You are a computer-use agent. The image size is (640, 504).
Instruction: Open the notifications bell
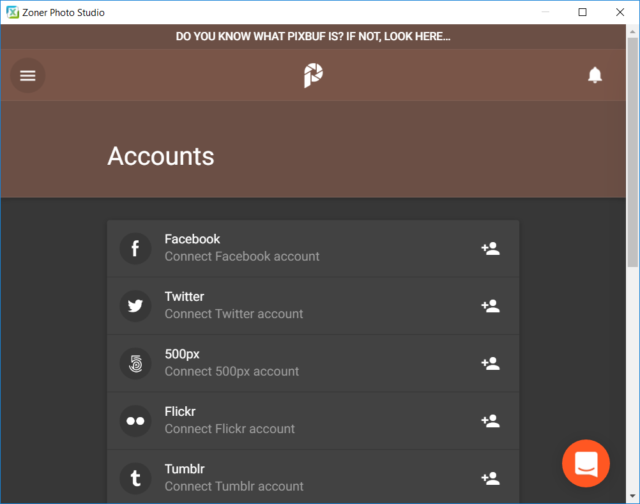point(595,75)
